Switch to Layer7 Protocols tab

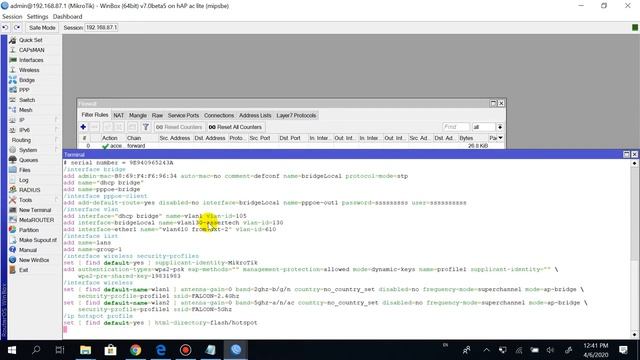tap(296, 116)
